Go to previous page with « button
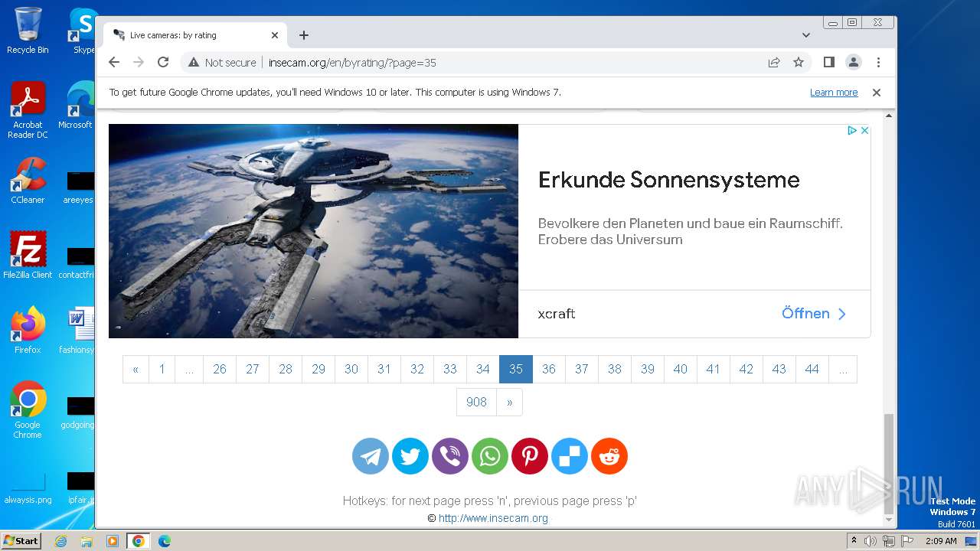 coord(136,369)
